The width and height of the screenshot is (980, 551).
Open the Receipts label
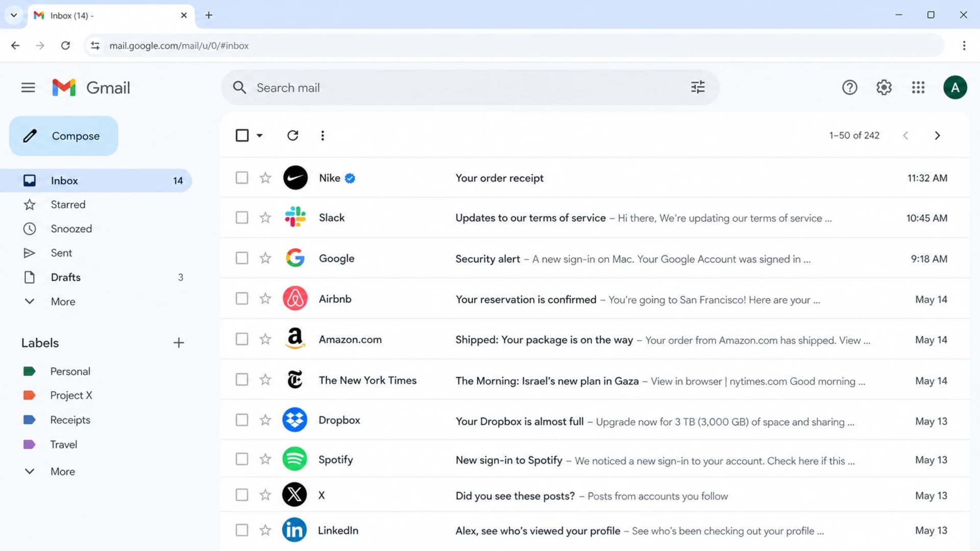[x=70, y=420]
